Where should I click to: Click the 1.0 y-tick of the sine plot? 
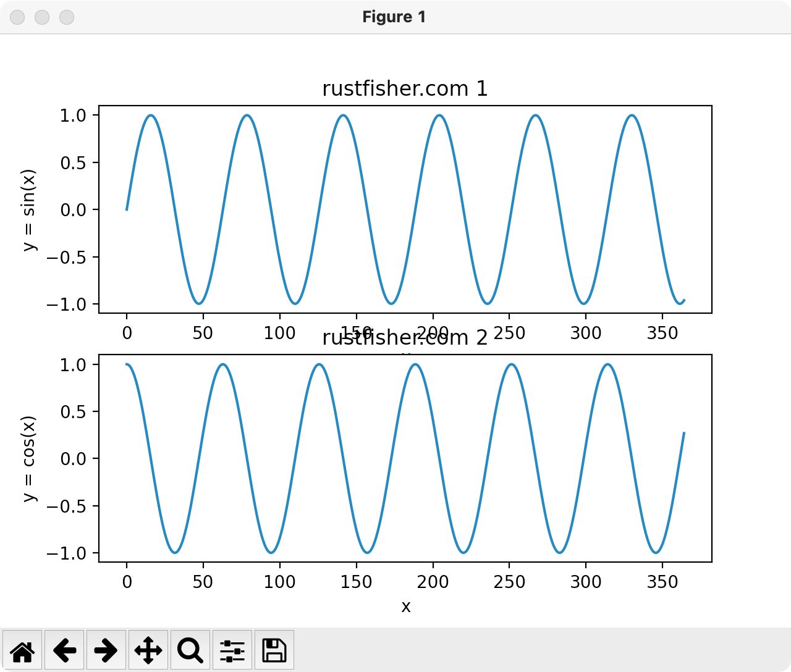tap(74, 115)
